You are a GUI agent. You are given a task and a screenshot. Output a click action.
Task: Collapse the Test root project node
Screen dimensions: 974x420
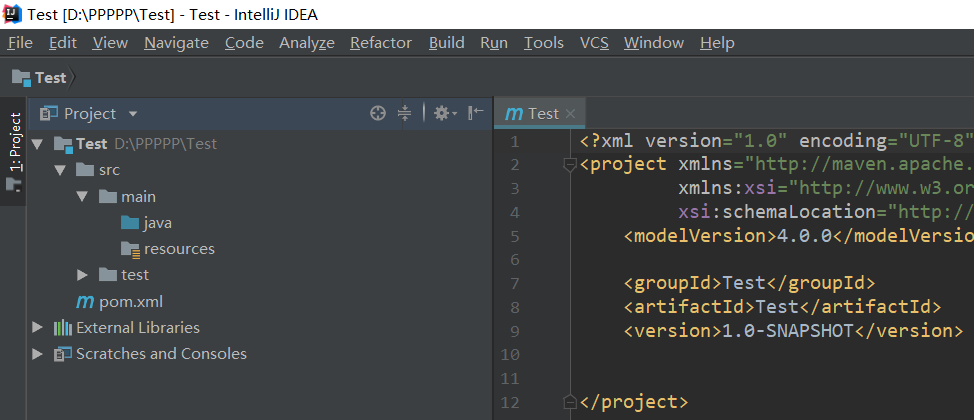click(x=37, y=144)
